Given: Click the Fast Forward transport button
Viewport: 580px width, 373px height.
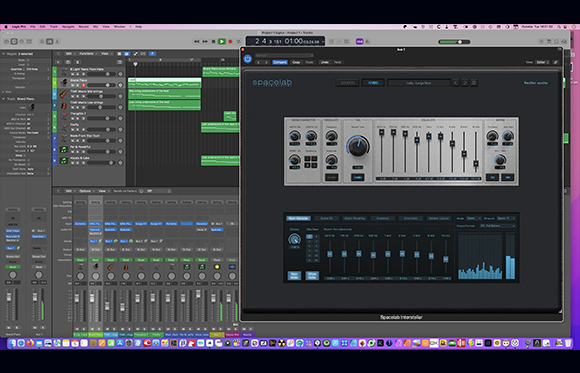Looking at the screenshot, I should pyautogui.click(x=205, y=41).
